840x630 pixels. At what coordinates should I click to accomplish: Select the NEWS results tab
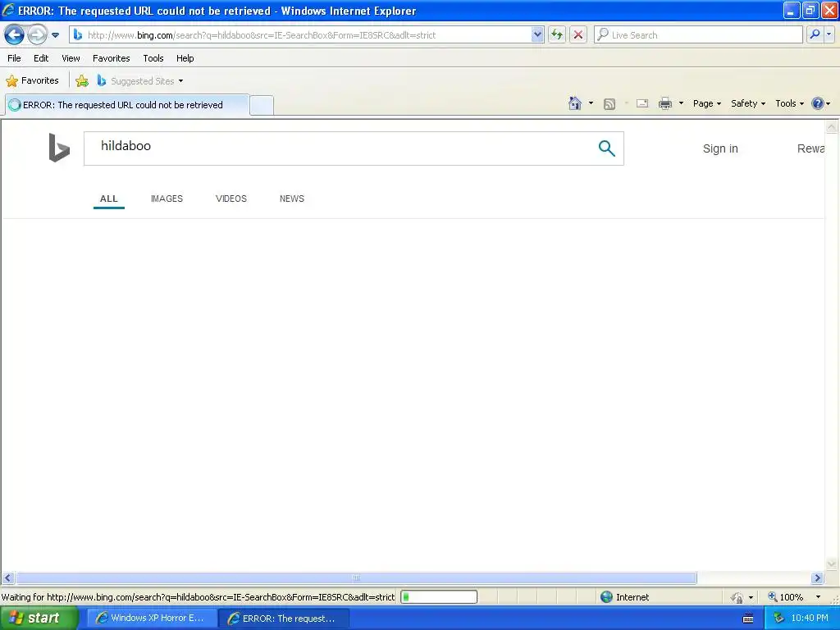[x=292, y=199]
